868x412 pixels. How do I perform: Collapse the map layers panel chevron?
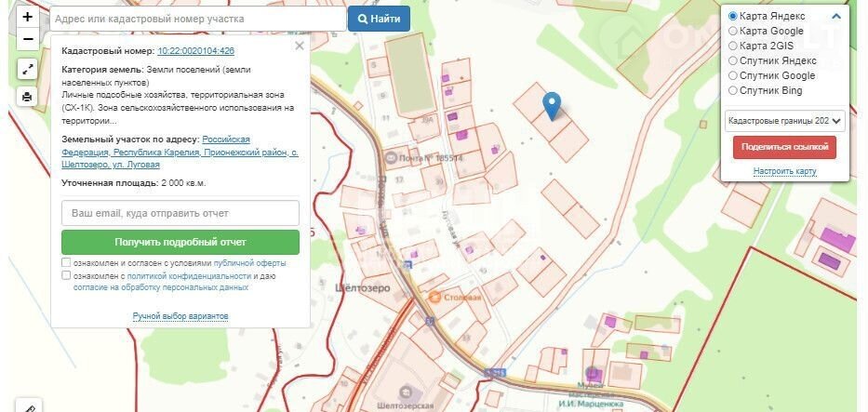[836, 16]
